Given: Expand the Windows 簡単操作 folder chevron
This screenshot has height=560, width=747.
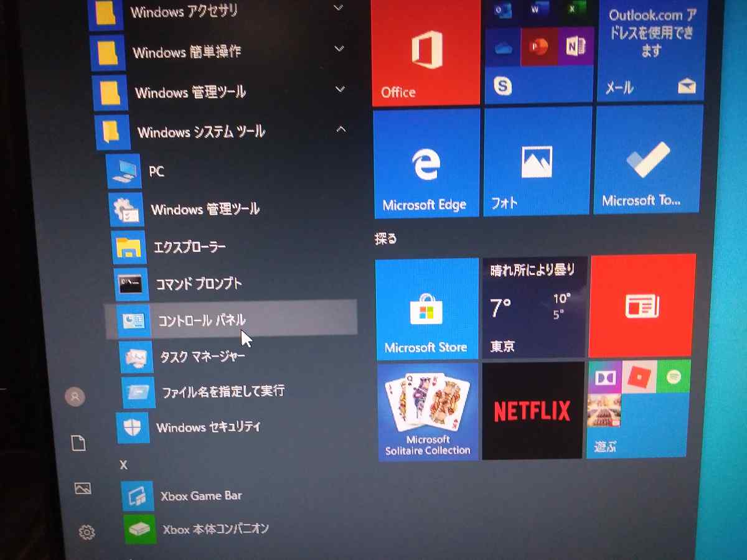Looking at the screenshot, I should pos(339,49).
